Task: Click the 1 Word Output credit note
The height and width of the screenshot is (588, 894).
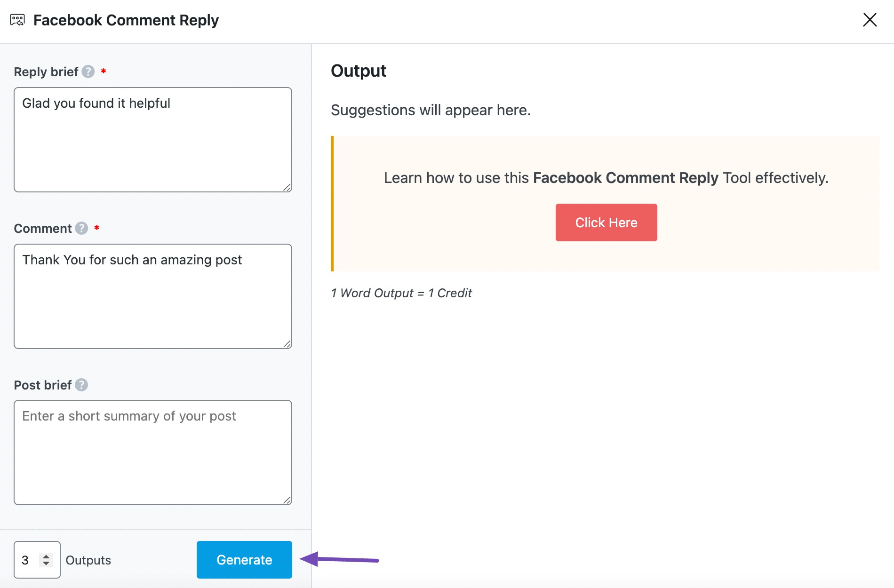Action: coord(401,293)
